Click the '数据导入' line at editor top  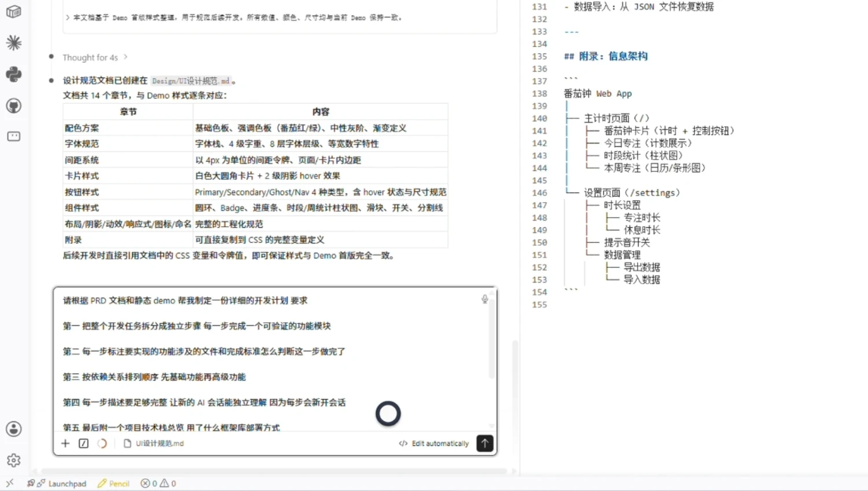coord(639,6)
